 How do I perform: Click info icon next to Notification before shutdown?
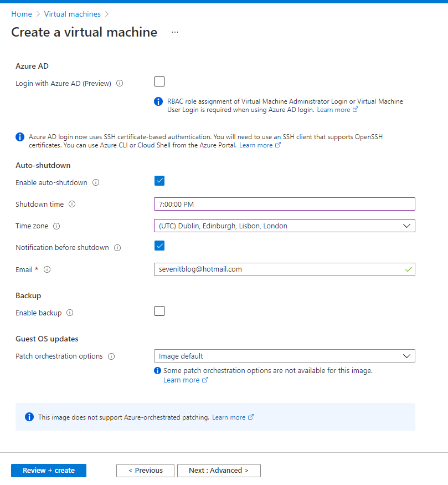tap(117, 248)
